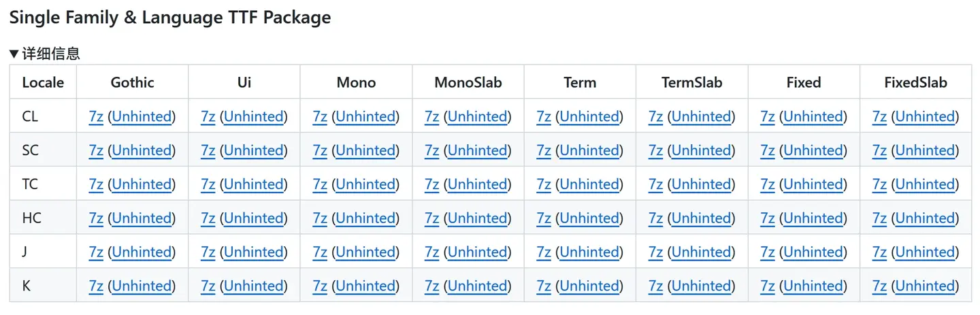Select the Single Family & Language TTF Package heading
Screen dimensions: 980x315
click(x=170, y=18)
